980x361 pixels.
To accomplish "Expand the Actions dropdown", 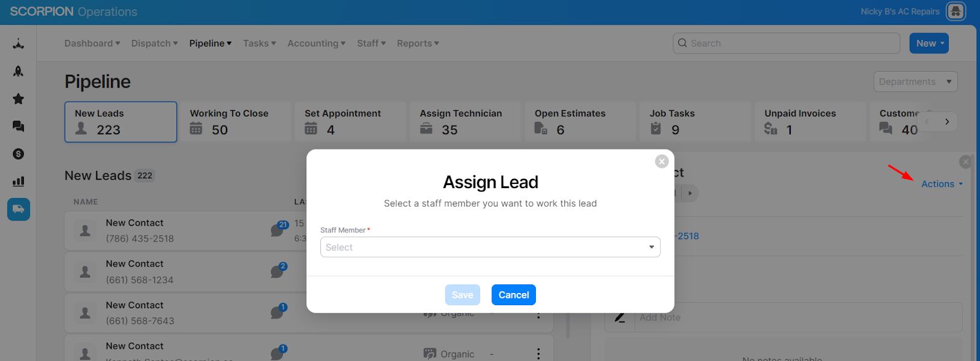I will point(942,184).
